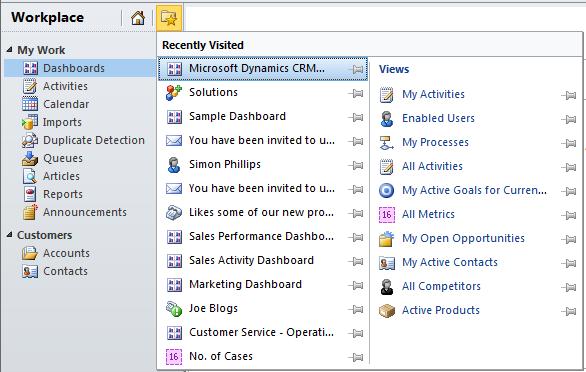
Task: Click the My Active Goals target icon
Action: 386,190
